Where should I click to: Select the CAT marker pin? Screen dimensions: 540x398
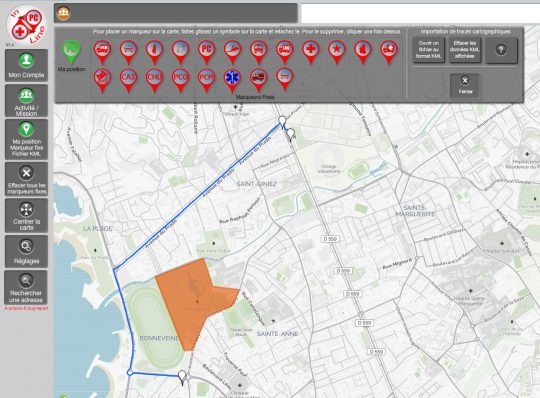pos(128,80)
